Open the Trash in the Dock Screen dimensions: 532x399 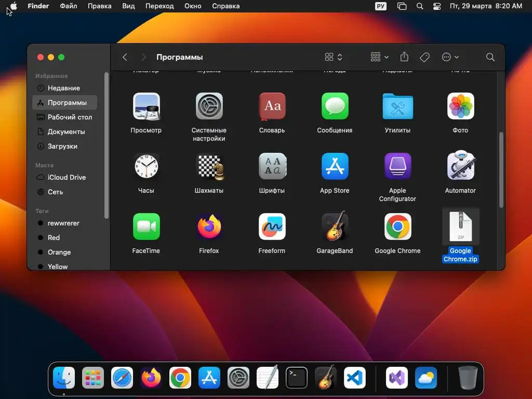coord(468,378)
